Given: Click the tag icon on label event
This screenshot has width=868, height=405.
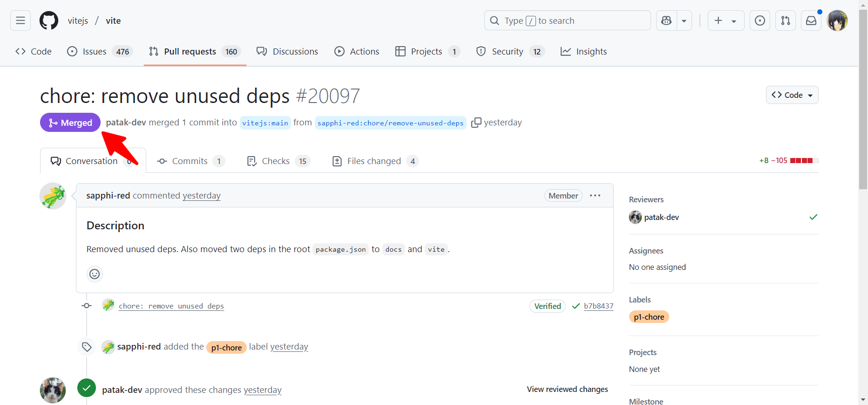Looking at the screenshot, I should [x=87, y=347].
